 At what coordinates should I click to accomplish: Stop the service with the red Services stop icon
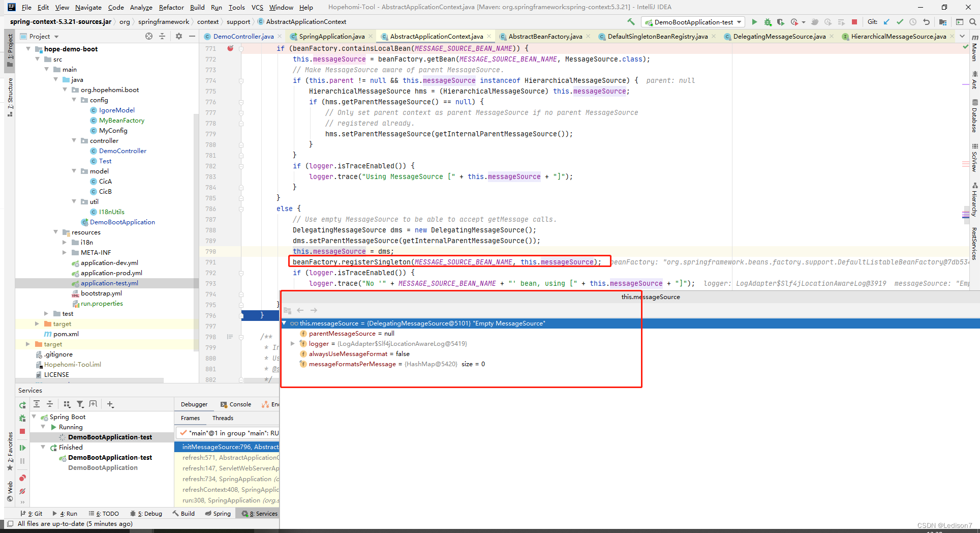click(22, 431)
